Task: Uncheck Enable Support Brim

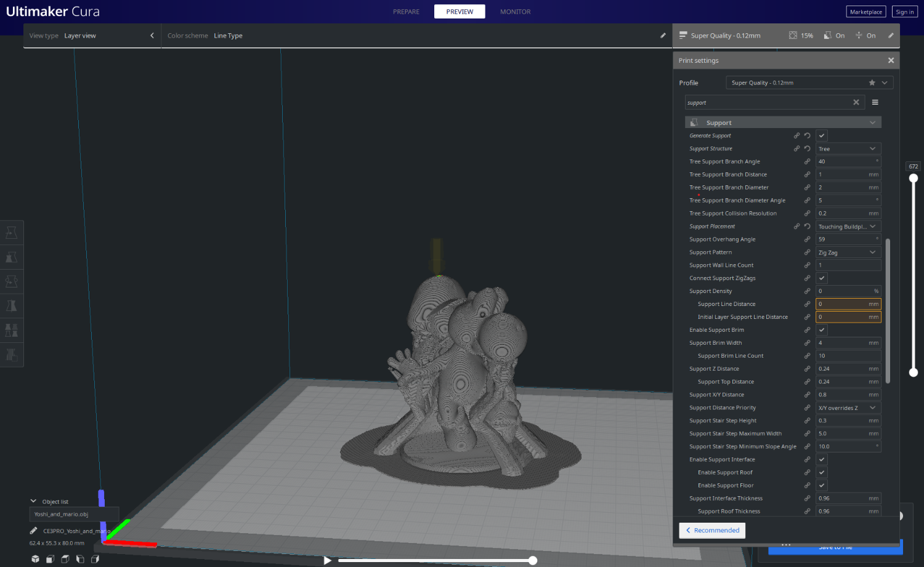Action: (822, 330)
